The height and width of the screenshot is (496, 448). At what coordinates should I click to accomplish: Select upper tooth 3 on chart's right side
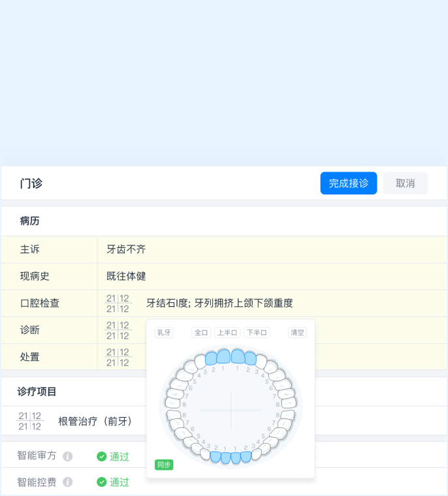coord(261,362)
